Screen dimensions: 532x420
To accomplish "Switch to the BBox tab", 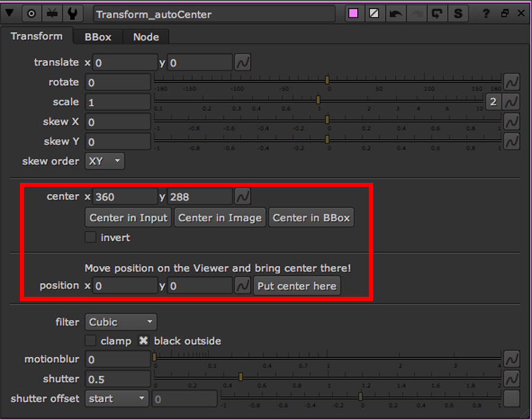I will (x=97, y=37).
